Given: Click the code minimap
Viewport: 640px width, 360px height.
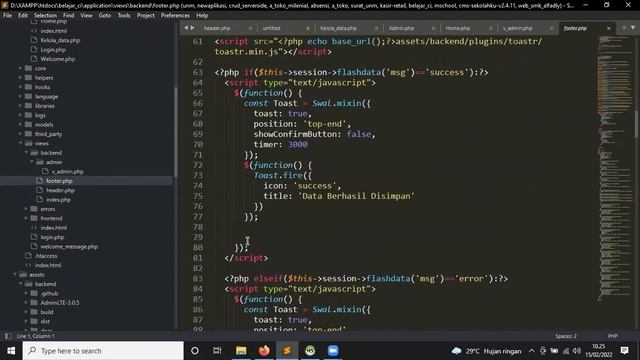Looking at the screenshot, I should [x=616, y=169].
